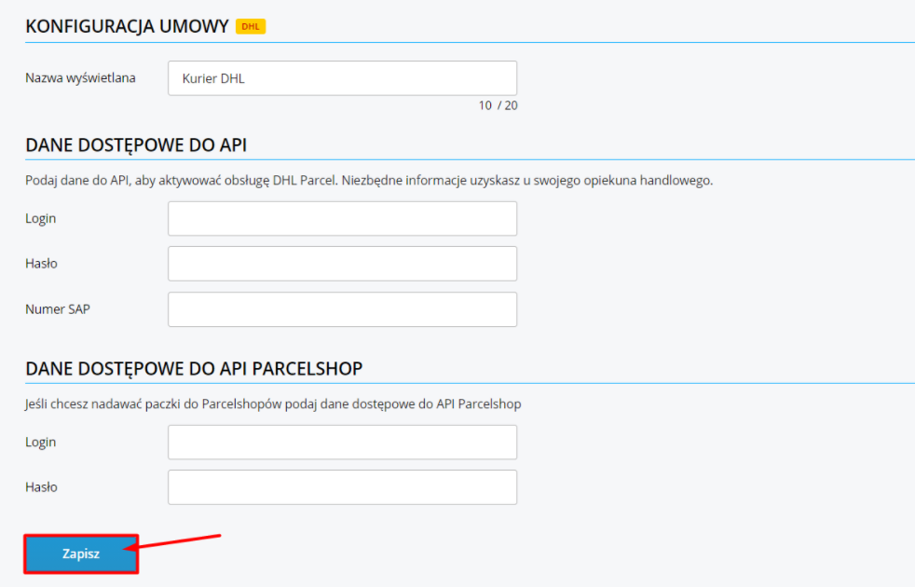This screenshot has width=915, height=588.
Task: Click the yellow DHL badge icon
Action: [x=251, y=26]
